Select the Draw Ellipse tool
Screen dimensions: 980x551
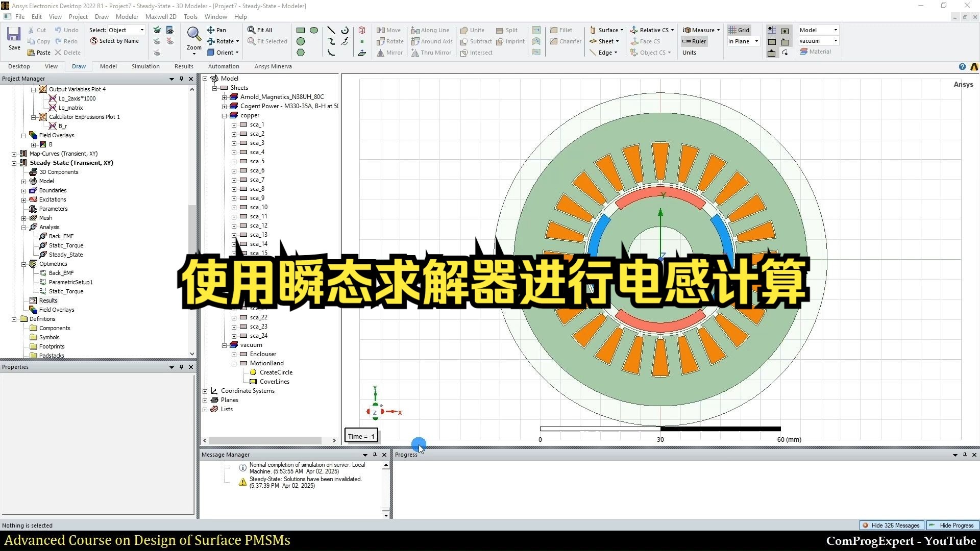[314, 30]
